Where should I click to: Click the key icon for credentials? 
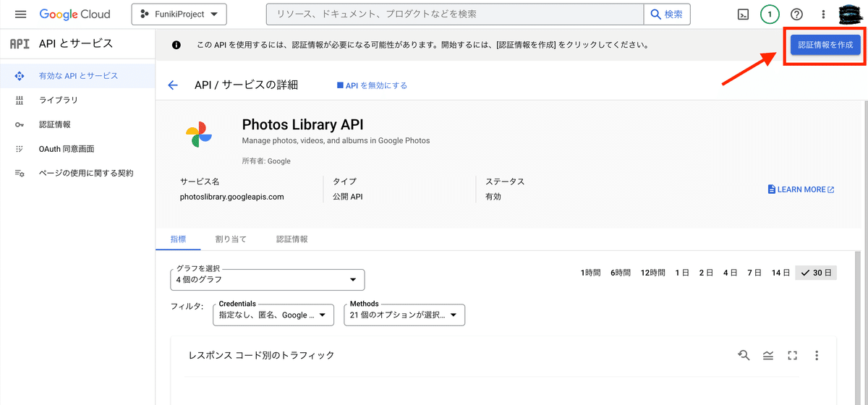[20, 124]
